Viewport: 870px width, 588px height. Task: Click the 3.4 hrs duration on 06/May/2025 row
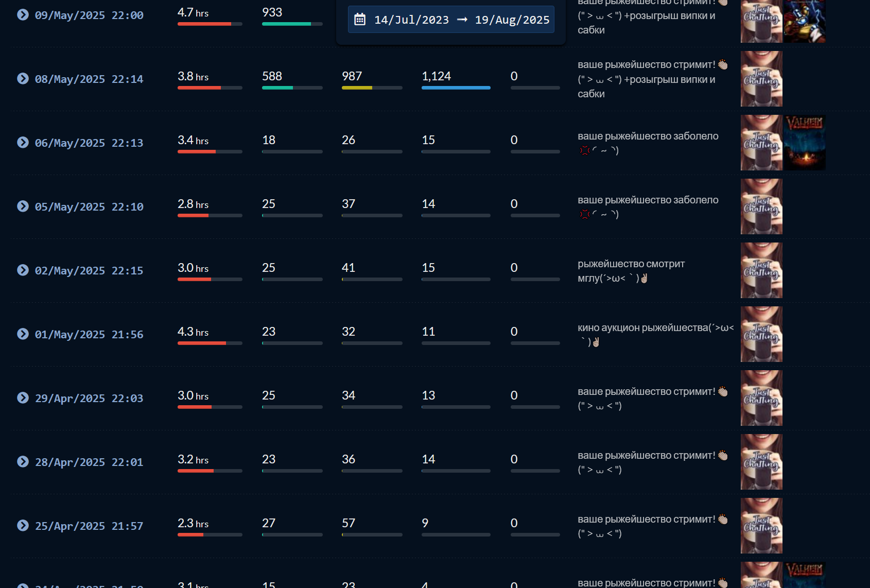tap(193, 140)
